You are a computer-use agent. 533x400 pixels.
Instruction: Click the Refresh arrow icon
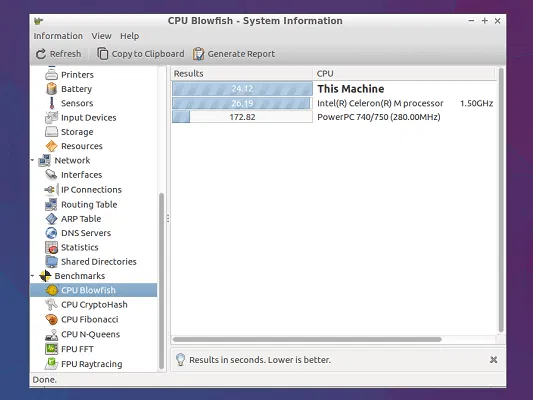click(41, 54)
